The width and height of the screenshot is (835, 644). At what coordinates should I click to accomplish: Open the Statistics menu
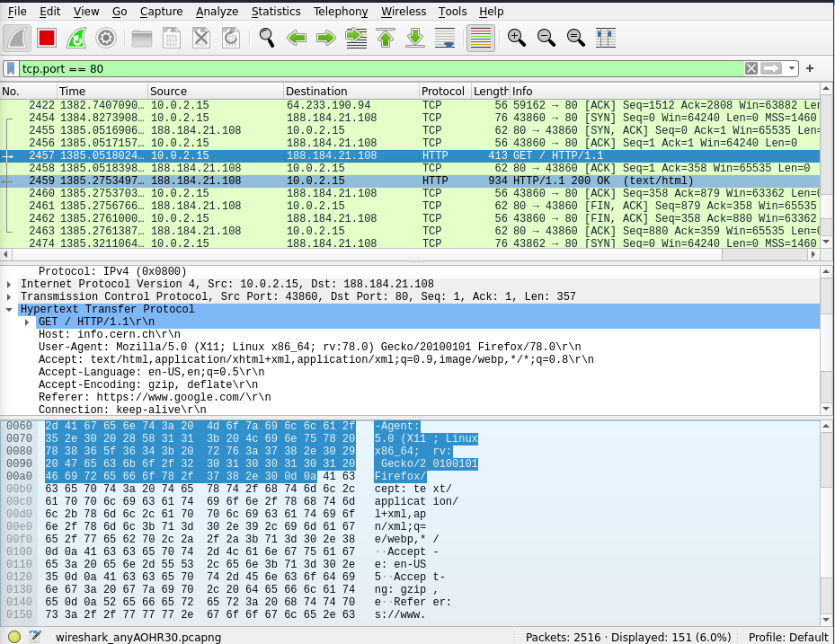pos(276,12)
